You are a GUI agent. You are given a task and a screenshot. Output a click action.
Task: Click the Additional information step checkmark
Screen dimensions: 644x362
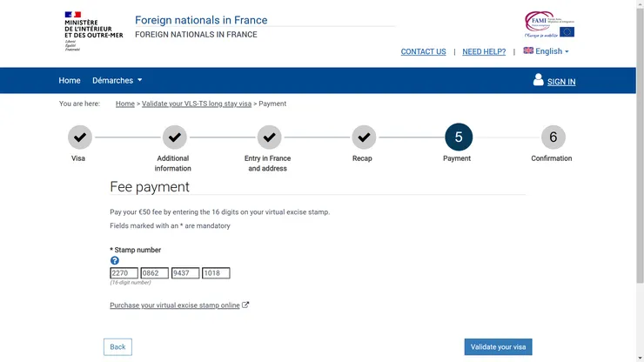pos(174,137)
